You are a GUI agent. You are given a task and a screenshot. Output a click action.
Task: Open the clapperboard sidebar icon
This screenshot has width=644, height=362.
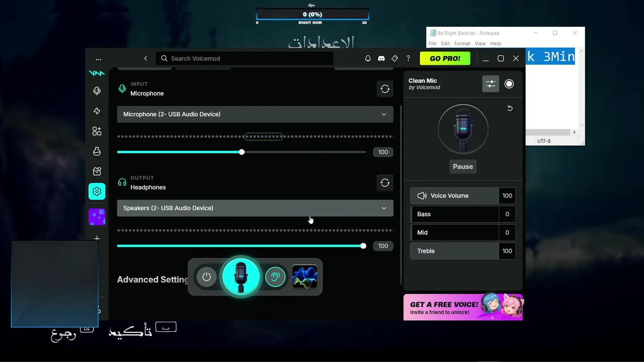97,171
